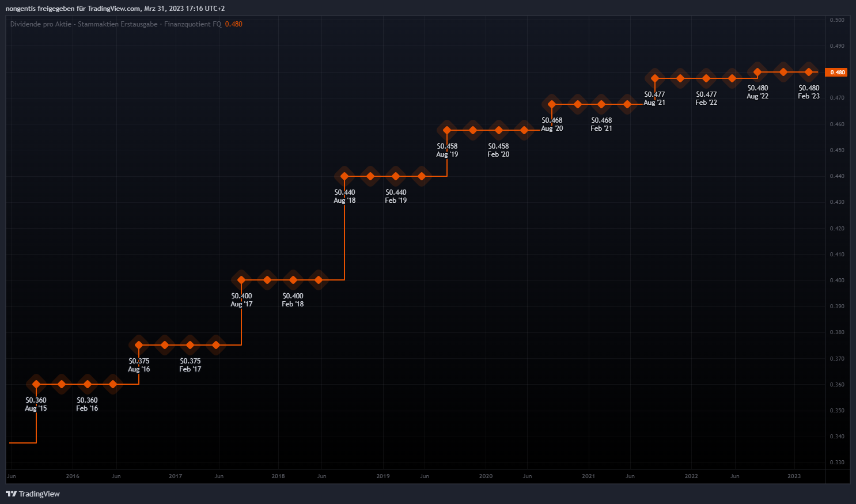Select the diamond marker above Feb '19
Screen dimensions: 856x504
point(396,176)
